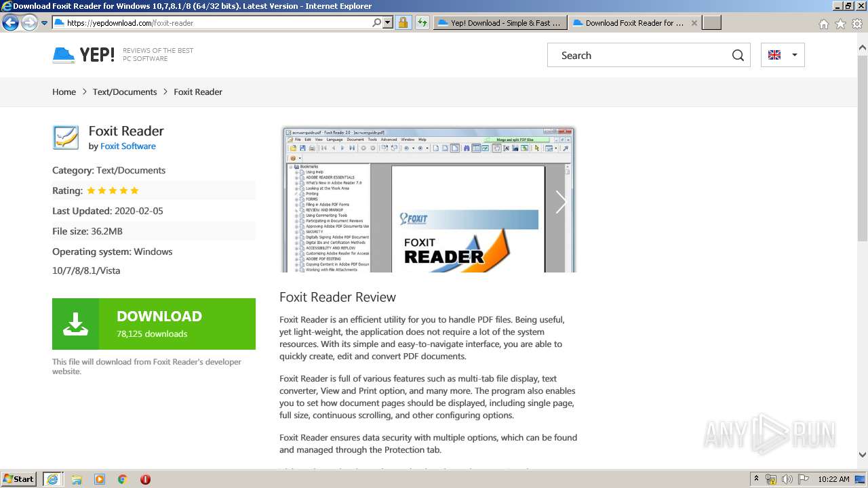Click the vertical scrollbar thumb

(863, 148)
